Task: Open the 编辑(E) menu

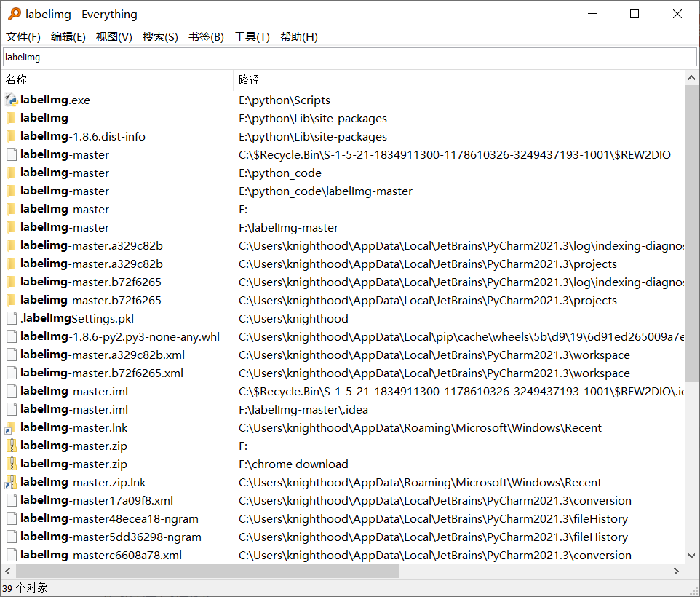Action: point(68,37)
